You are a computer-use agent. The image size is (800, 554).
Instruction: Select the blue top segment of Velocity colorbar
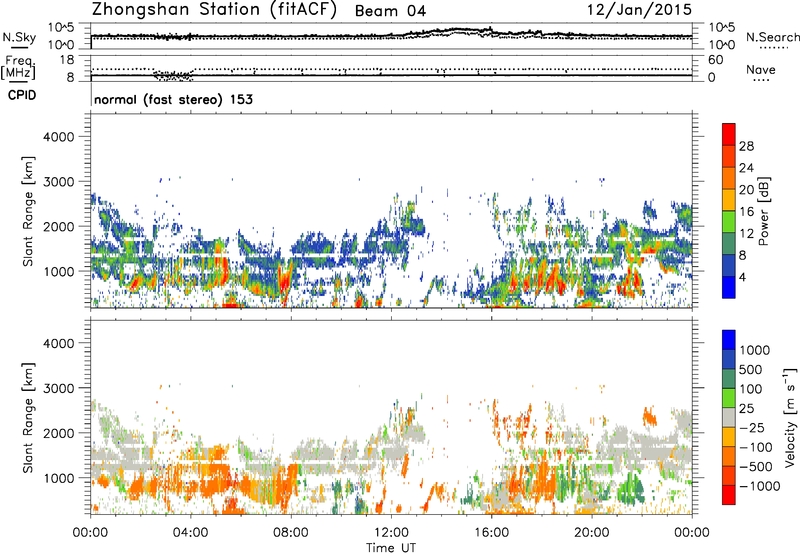tap(729, 340)
